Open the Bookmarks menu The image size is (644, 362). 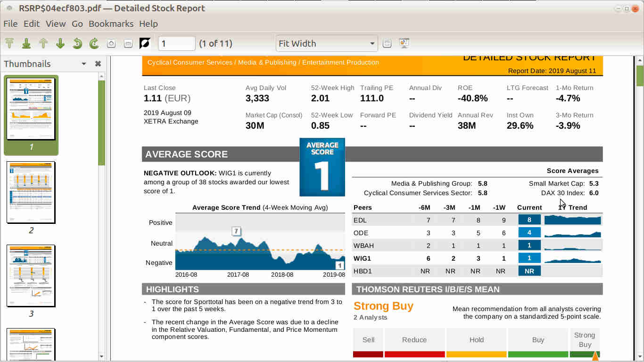(x=111, y=24)
